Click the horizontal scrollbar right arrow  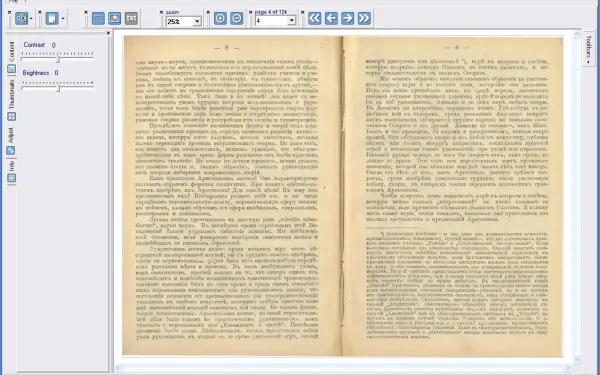coord(568,368)
